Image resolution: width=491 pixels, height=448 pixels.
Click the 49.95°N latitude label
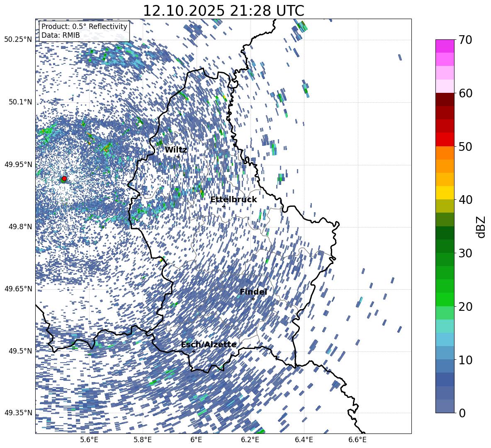(x=18, y=165)
